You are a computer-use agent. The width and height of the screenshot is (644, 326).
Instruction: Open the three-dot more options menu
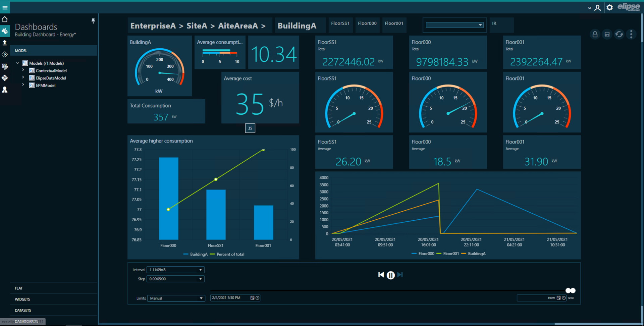click(631, 34)
